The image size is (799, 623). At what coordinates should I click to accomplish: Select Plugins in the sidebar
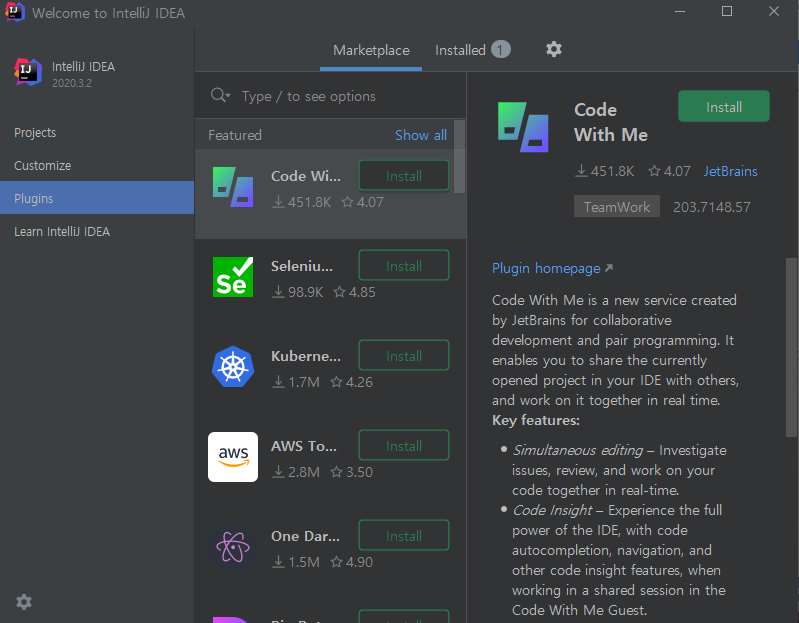97,198
